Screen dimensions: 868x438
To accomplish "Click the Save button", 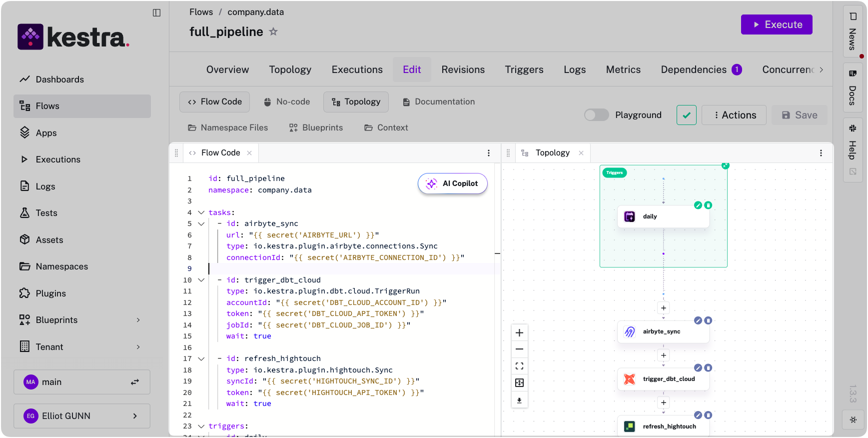I will (800, 115).
